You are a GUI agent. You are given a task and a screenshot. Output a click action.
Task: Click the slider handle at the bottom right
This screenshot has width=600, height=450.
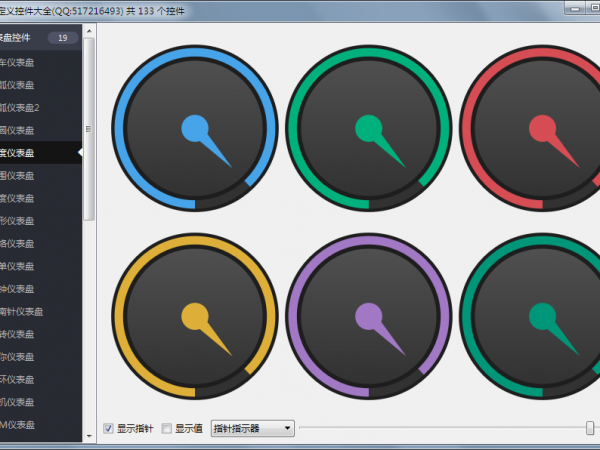pos(591,428)
